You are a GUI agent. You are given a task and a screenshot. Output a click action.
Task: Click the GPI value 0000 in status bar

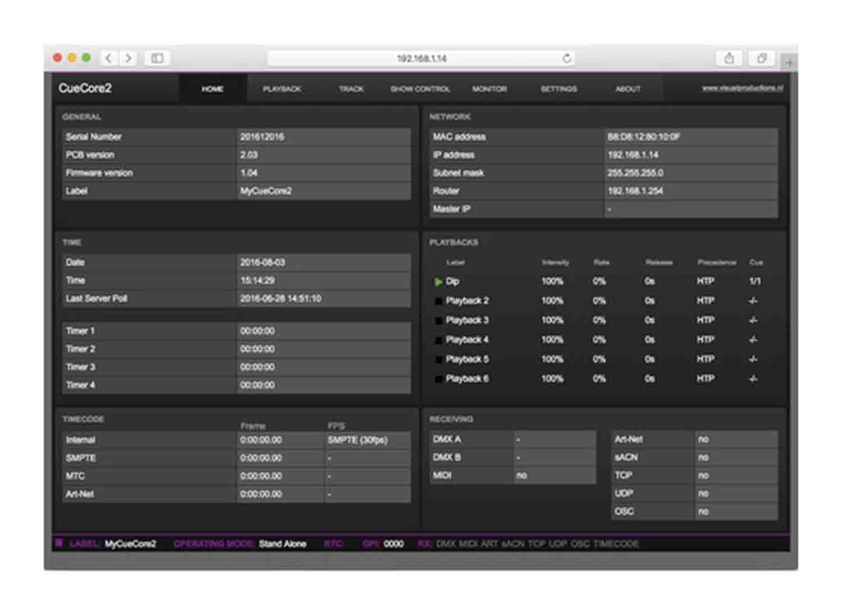tap(393, 544)
